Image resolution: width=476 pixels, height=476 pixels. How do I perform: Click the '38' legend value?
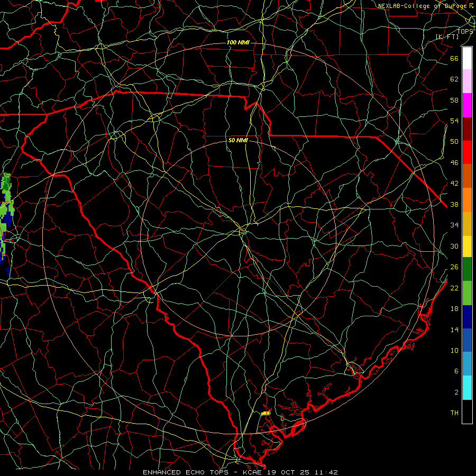[x=454, y=205]
